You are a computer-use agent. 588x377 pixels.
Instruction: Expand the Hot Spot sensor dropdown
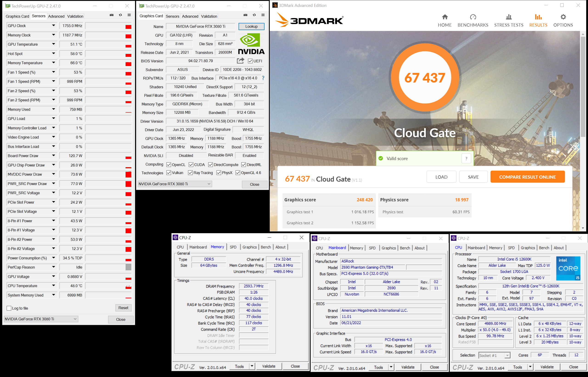coord(53,53)
